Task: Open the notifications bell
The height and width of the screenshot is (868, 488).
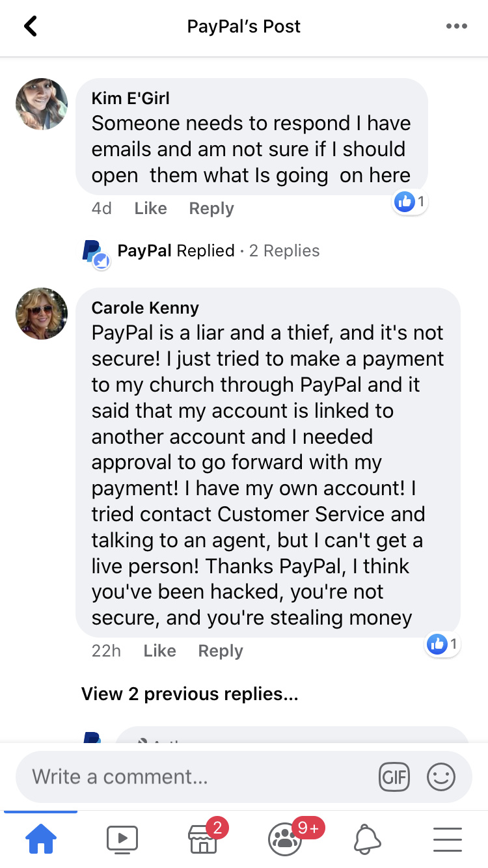Action: pos(367,839)
